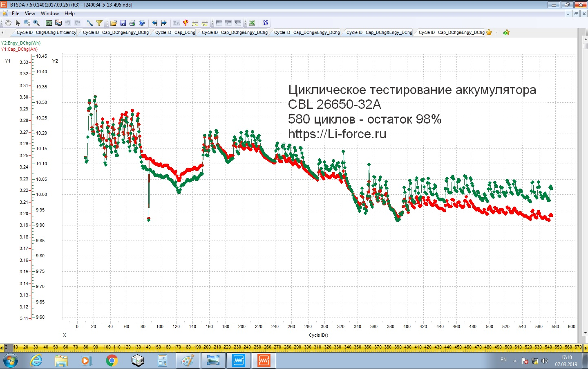588x369 pixels.
Task: Open the yellow funnel filter tool
Action: coord(99,23)
